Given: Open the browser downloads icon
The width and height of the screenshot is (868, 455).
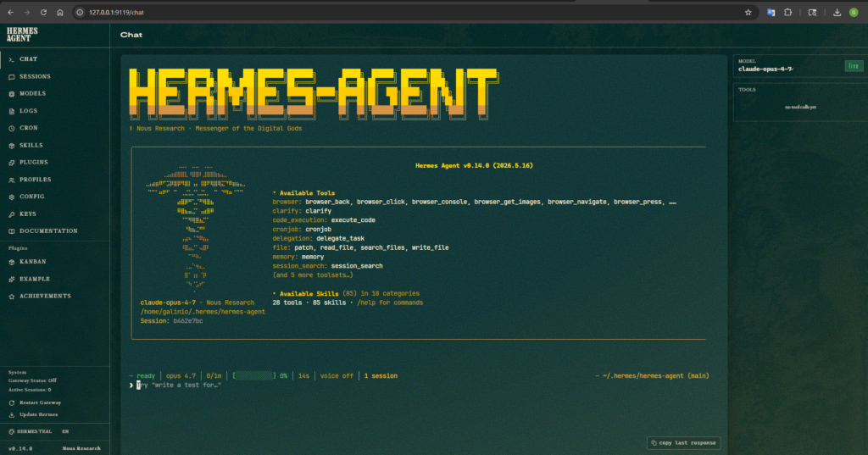Looking at the screenshot, I should [837, 12].
